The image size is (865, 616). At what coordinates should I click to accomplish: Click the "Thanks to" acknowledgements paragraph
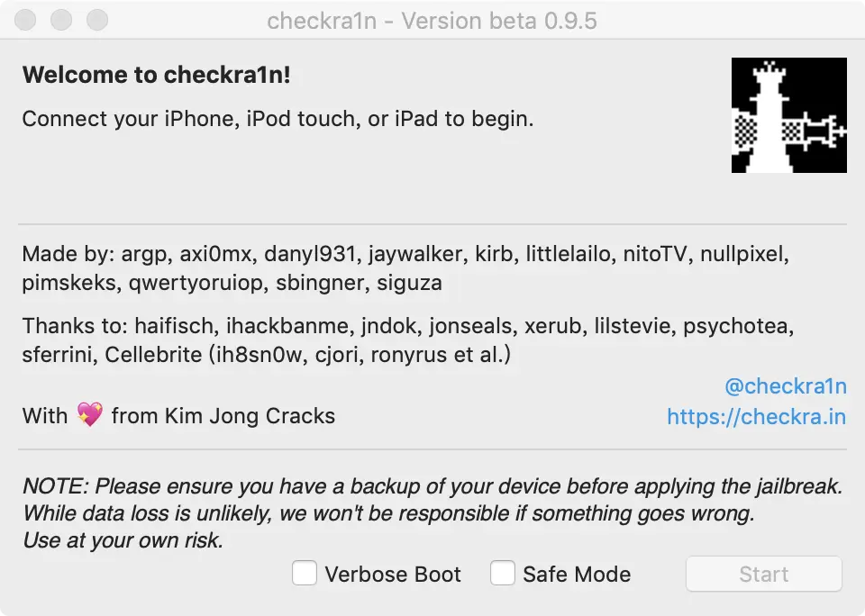click(x=407, y=340)
